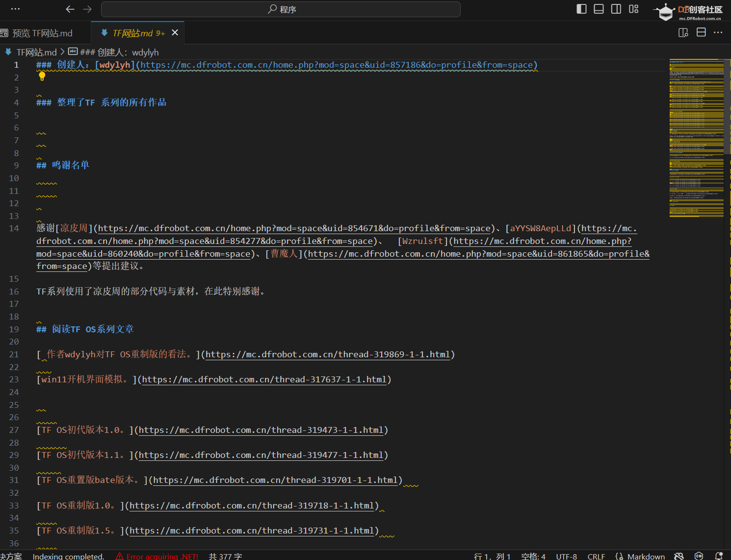Go forward with the right arrow

coord(87,9)
